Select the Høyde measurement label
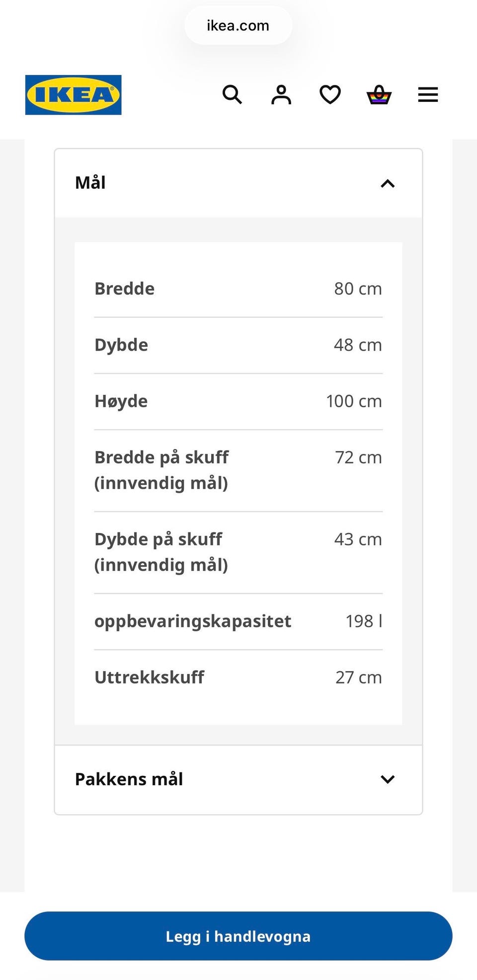477x980 pixels. pos(121,401)
